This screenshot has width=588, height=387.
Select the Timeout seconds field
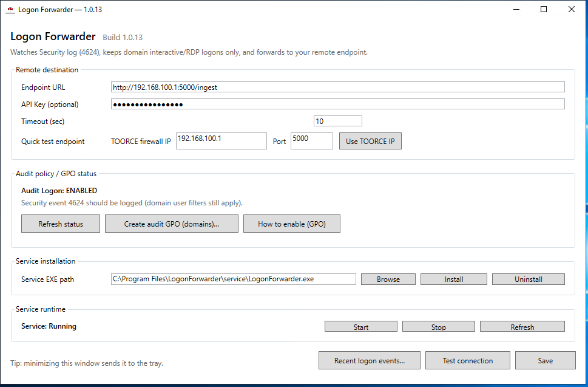pos(337,121)
